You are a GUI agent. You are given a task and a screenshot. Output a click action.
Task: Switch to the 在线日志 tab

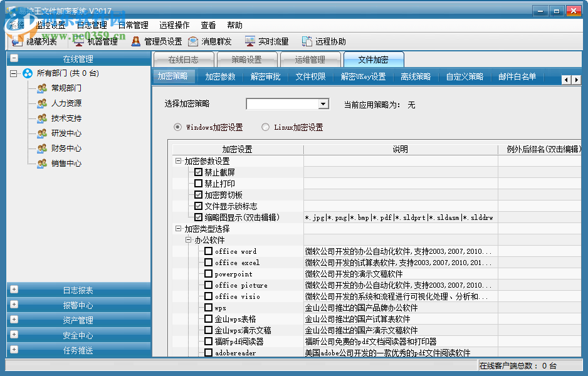pyautogui.click(x=184, y=60)
